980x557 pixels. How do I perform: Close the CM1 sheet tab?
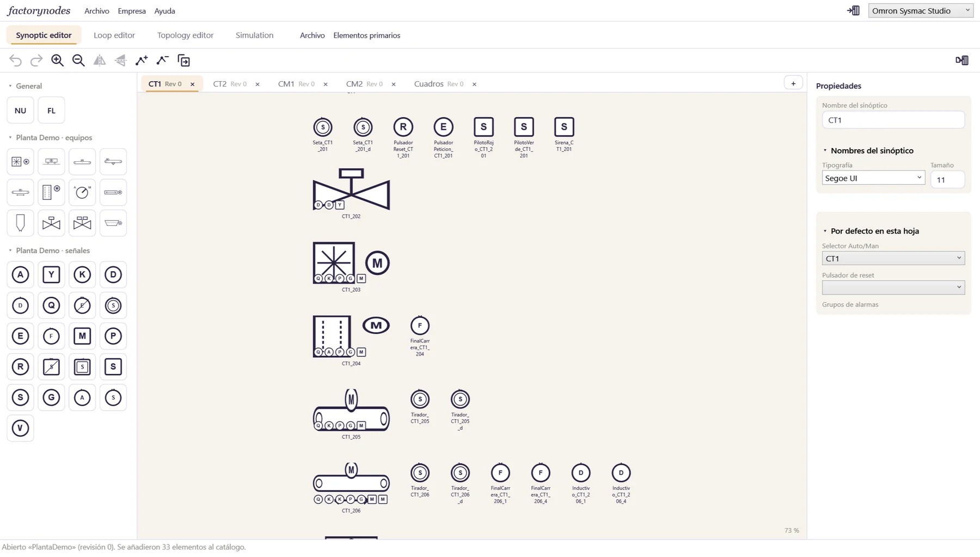click(x=326, y=84)
